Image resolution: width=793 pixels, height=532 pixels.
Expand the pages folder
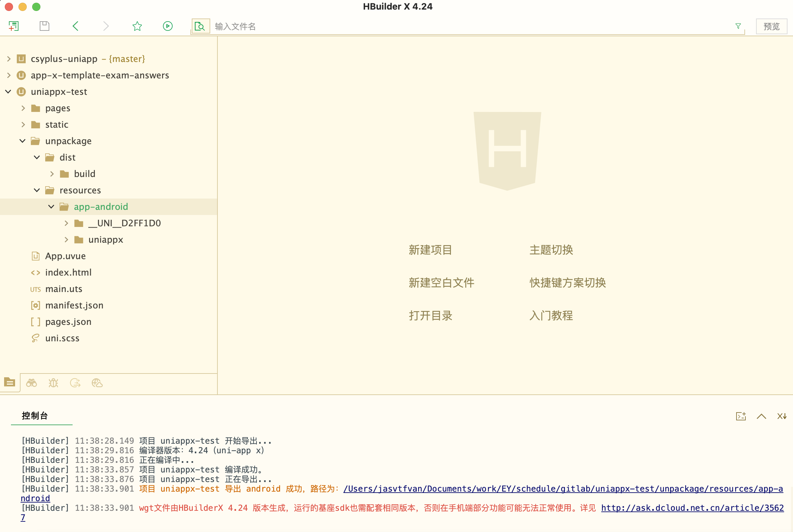click(x=23, y=108)
